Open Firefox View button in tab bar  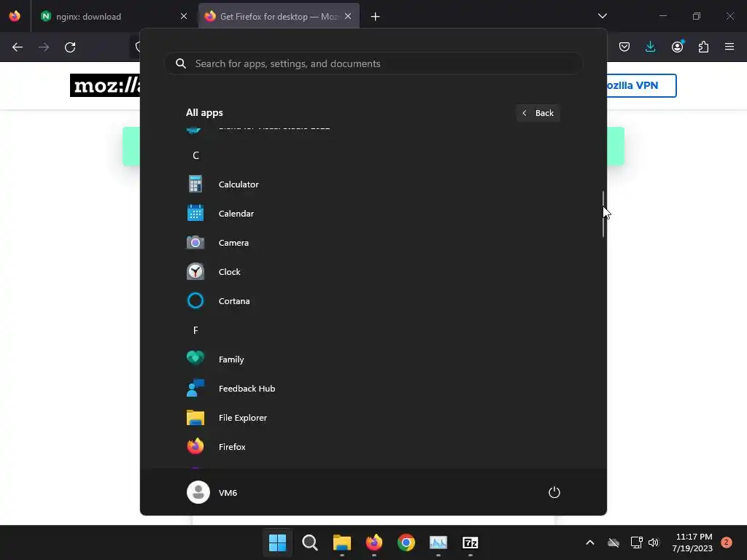point(15,16)
